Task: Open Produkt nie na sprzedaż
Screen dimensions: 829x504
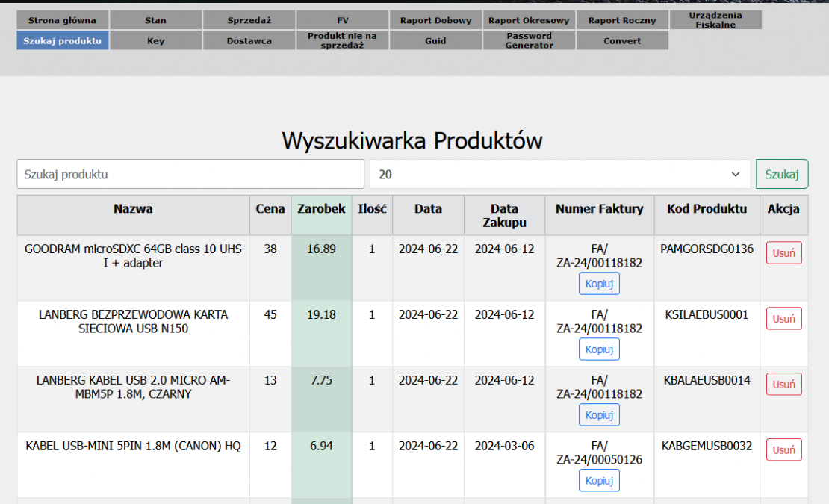Action: (343, 40)
